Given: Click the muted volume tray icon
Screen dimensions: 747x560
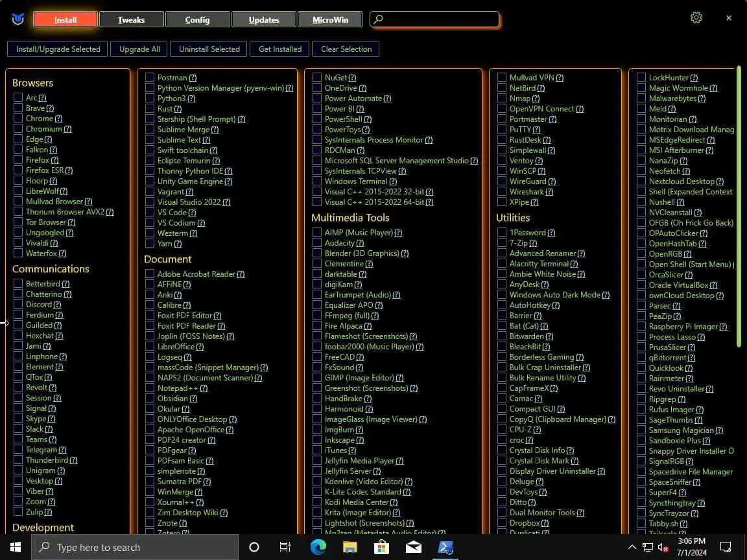Looking at the screenshot, I should (663, 547).
